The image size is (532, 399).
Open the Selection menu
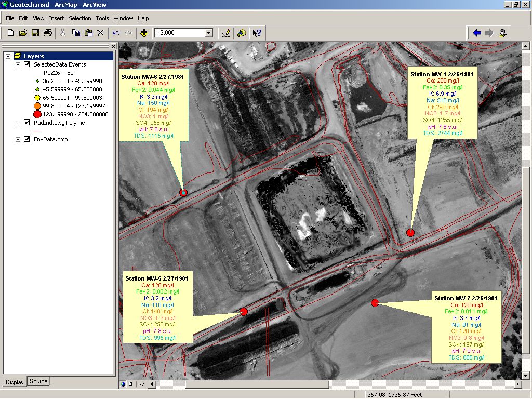(79, 18)
